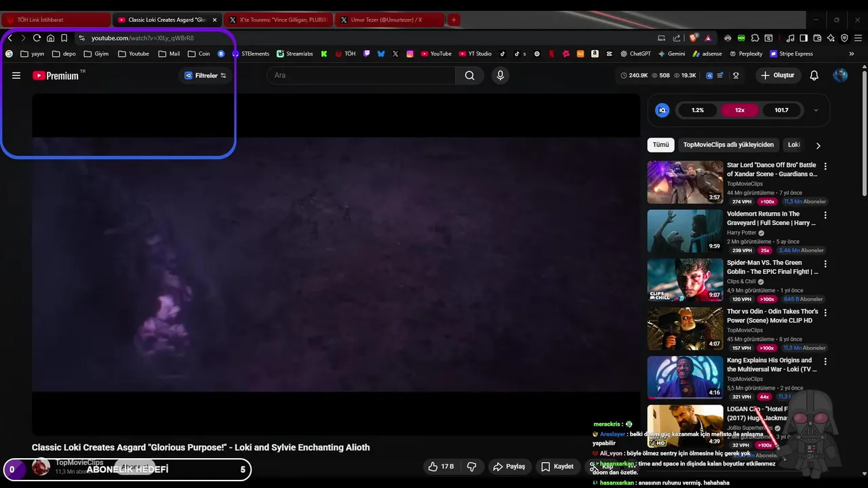Image resolution: width=868 pixels, height=488 pixels.
Task: Switch to the X'te Tourens tab
Action: [x=278, y=20]
